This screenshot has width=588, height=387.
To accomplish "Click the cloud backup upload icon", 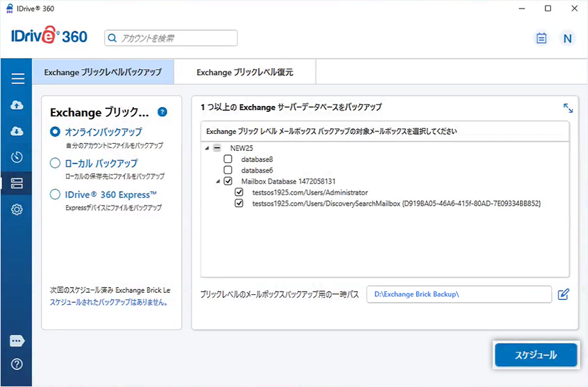I will [x=18, y=105].
